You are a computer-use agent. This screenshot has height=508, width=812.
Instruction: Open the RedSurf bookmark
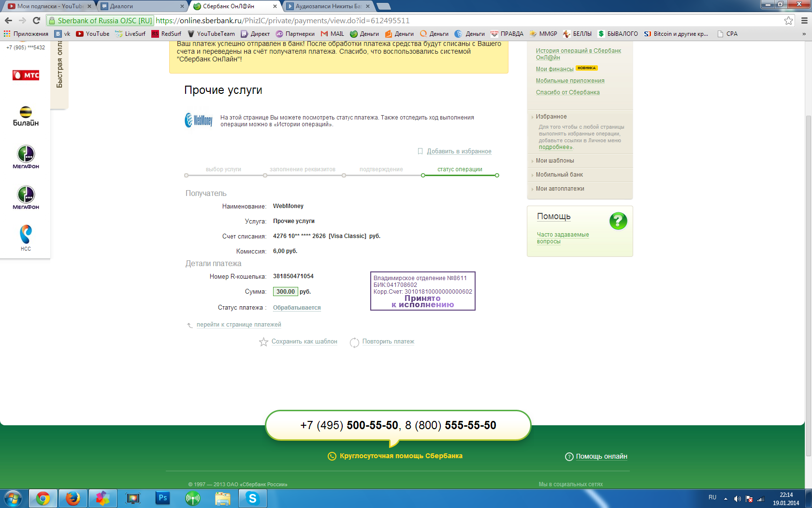tap(166, 34)
